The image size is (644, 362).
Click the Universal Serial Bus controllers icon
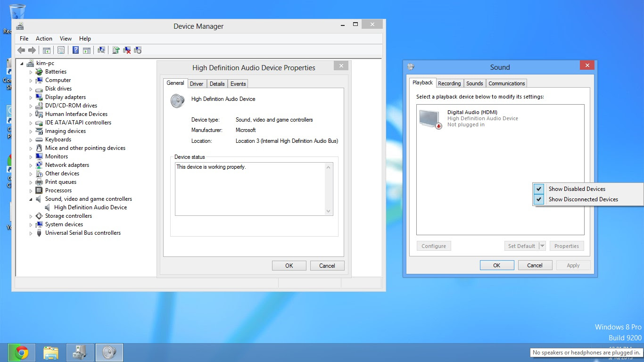[39, 233]
